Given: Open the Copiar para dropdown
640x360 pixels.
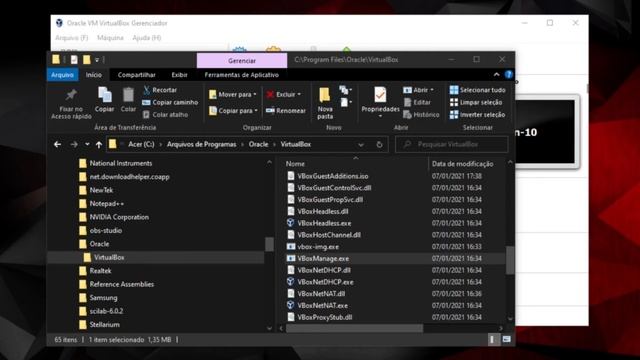Looking at the screenshot, I should [x=233, y=111].
